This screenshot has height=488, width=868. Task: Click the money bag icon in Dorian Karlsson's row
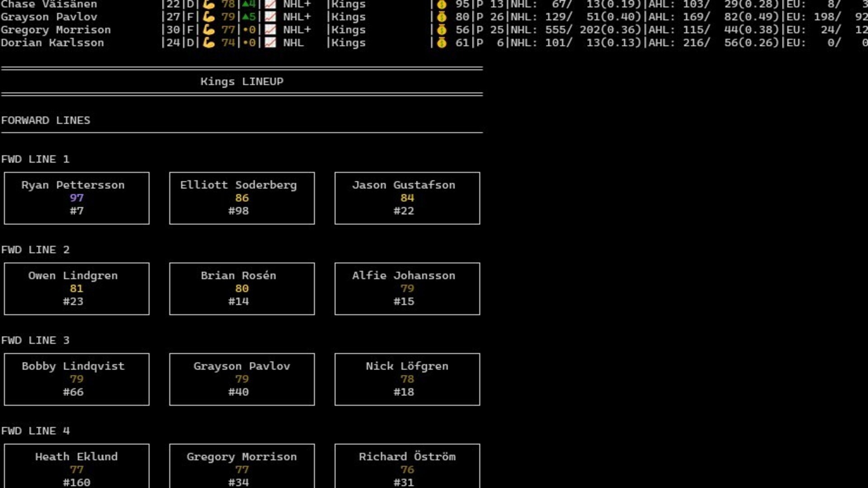(442, 43)
